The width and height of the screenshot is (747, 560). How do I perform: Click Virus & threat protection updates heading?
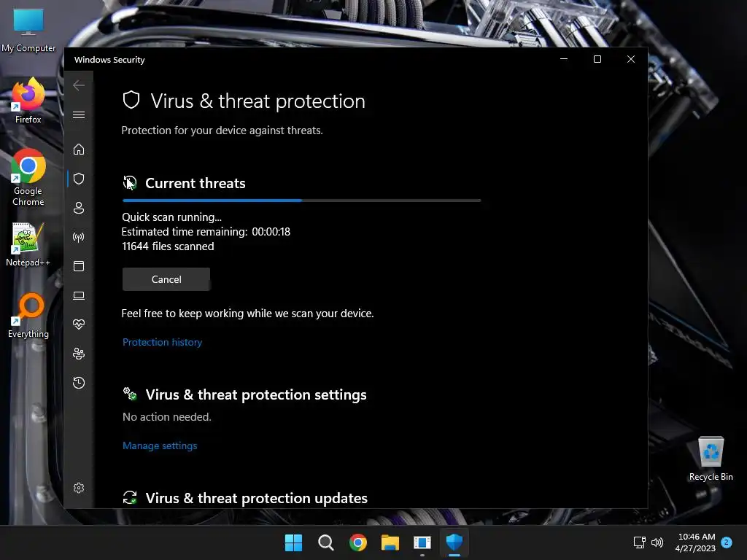point(256,498)
